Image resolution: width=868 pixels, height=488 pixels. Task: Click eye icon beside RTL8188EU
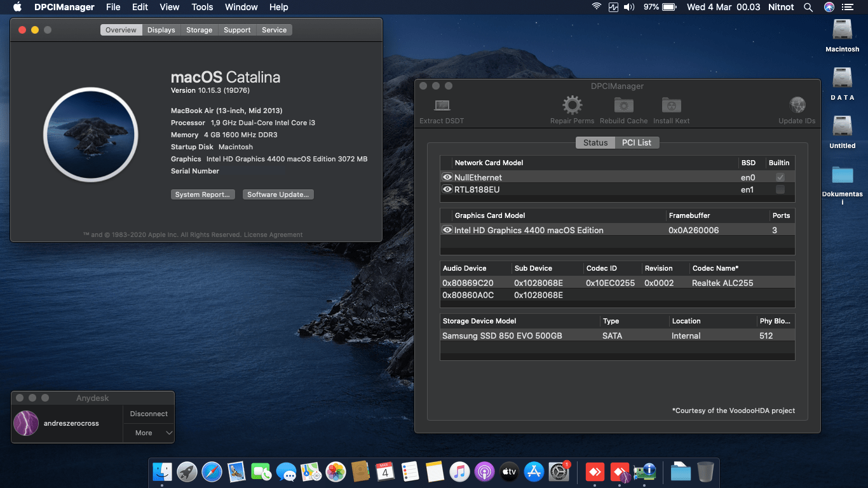point(447,189)
